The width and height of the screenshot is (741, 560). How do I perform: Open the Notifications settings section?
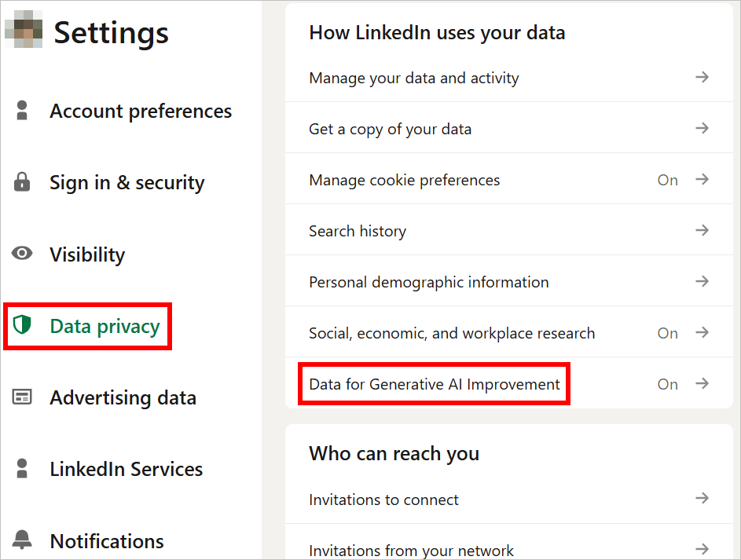[106, 540]
